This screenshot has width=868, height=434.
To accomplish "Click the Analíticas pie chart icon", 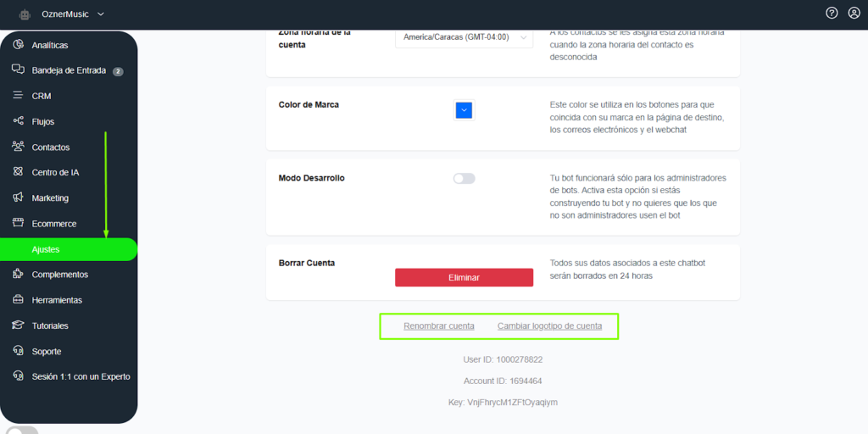I will pyautogui.click(x=18, y=45).
